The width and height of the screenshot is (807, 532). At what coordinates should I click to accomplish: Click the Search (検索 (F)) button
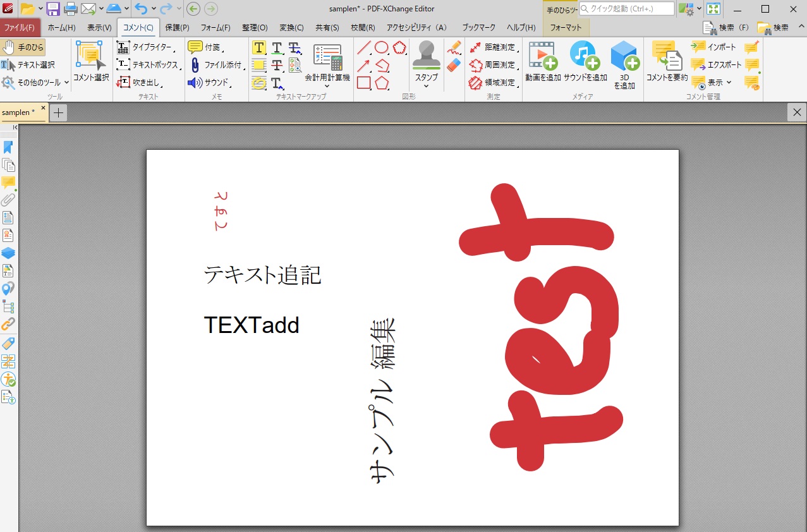(726, 28)
